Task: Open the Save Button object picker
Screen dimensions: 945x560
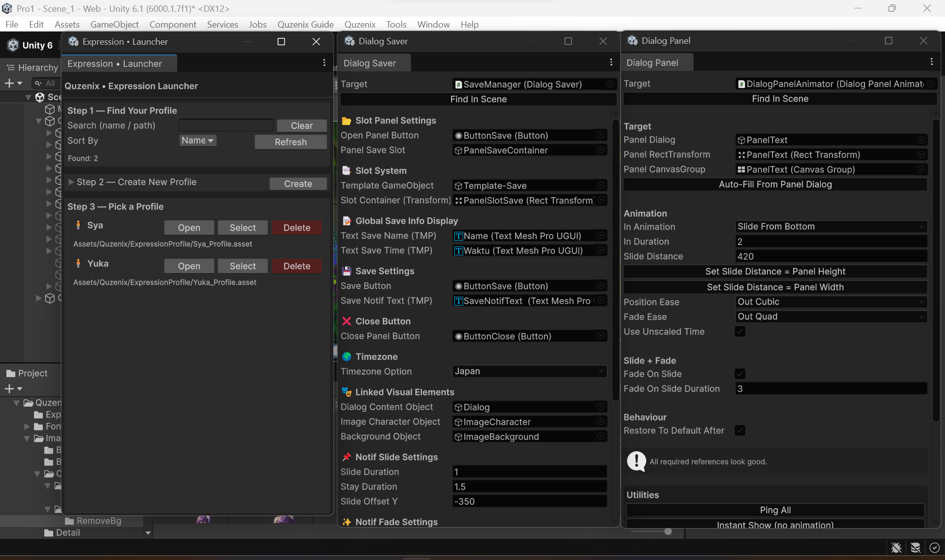Action: click(x=600, y=285)
